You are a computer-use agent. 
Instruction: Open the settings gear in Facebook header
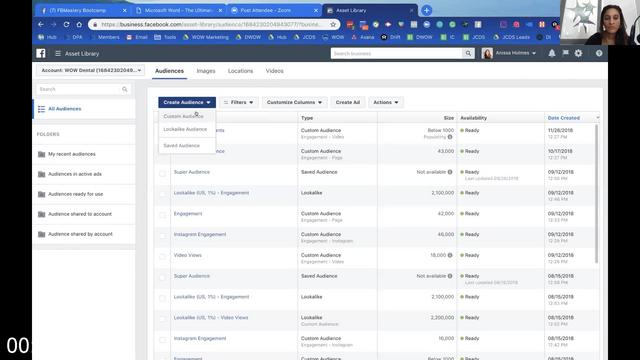click(578, 53)
